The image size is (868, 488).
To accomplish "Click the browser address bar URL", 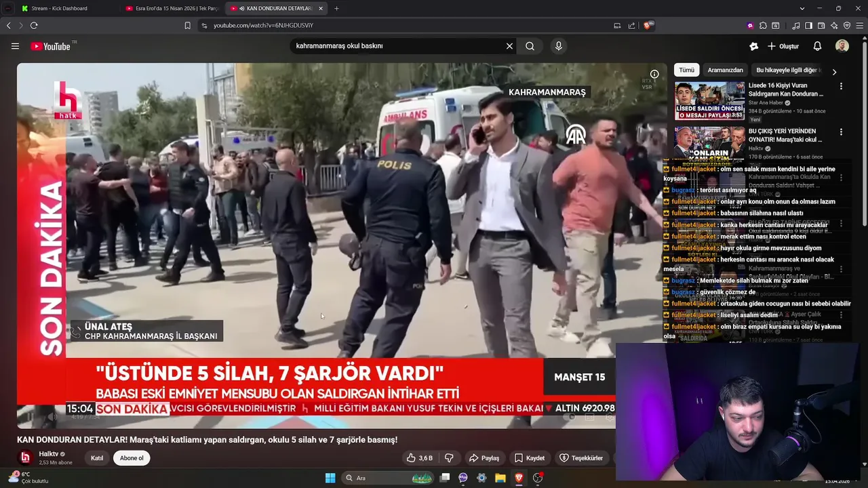I will (263, 25).
